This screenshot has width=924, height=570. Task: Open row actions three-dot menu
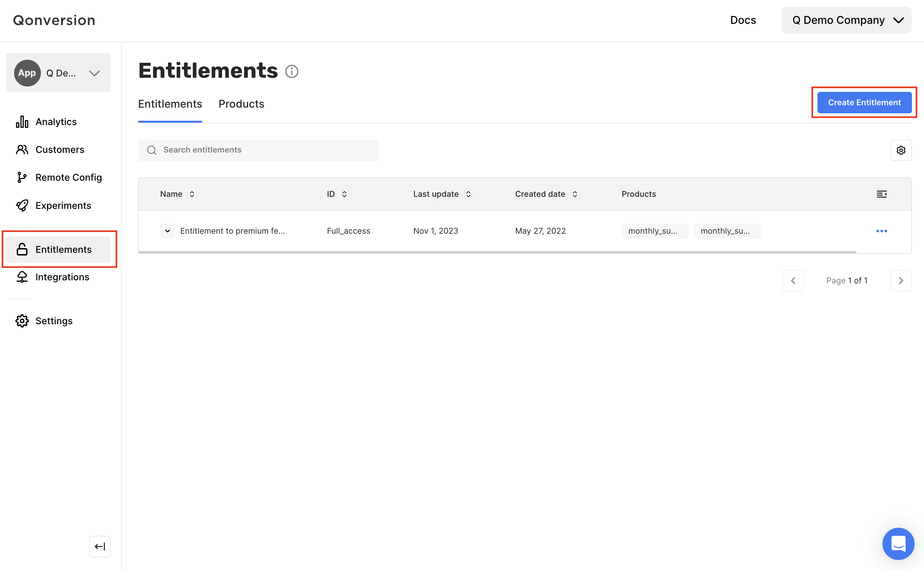tap(881, 231)
